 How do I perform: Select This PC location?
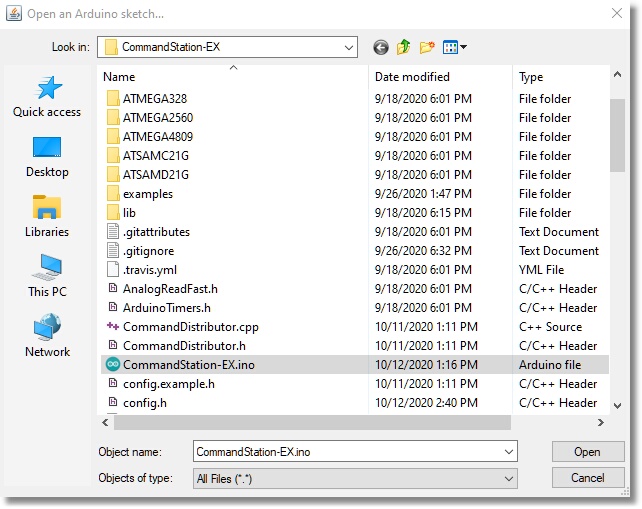point(47,276)
